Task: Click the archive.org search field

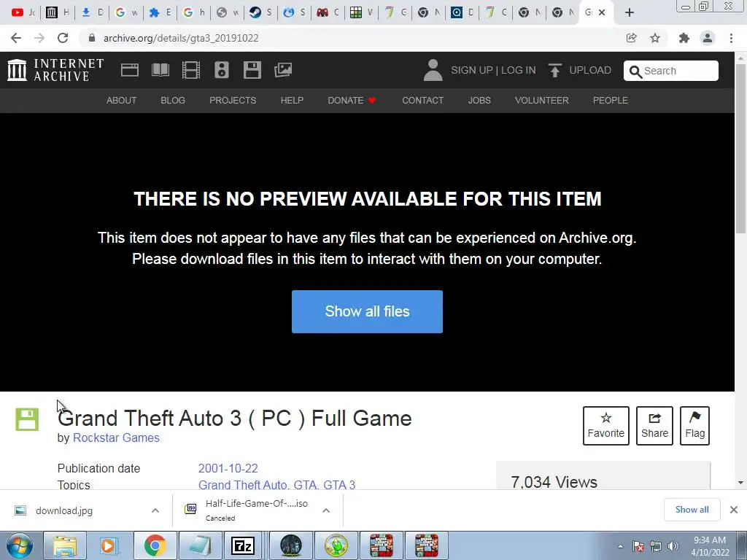Action: point(671,71)
